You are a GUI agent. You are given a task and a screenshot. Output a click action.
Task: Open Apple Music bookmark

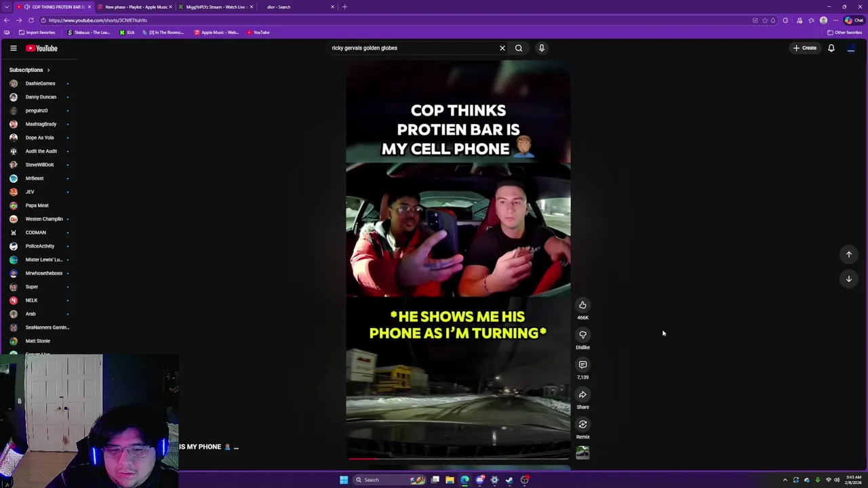(216, 33)
